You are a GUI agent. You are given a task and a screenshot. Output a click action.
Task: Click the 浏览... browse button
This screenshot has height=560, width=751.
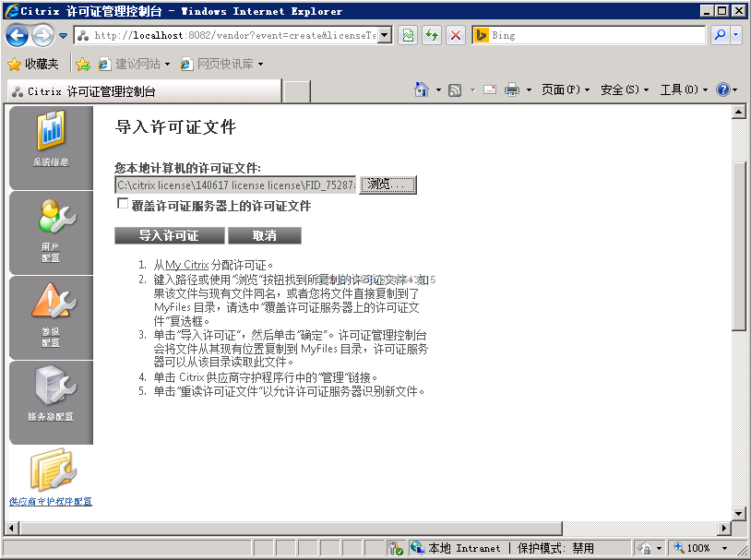click(x=387, y=185)
